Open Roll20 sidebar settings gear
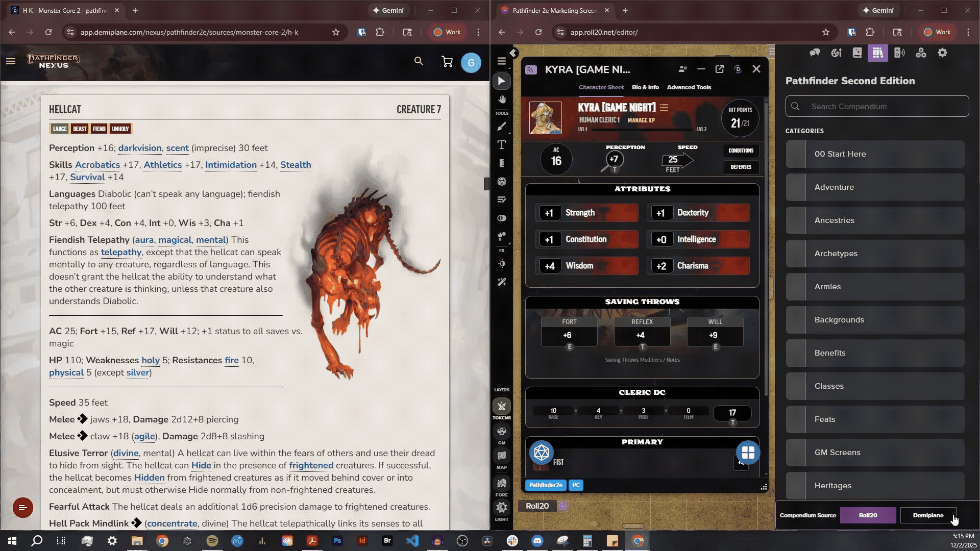 coord(943,53)
